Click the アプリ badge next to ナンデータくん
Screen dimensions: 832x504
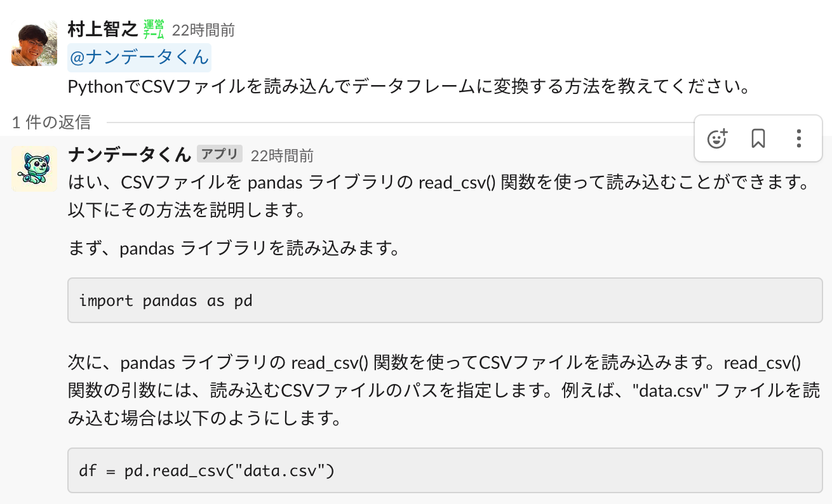point(219,154)
